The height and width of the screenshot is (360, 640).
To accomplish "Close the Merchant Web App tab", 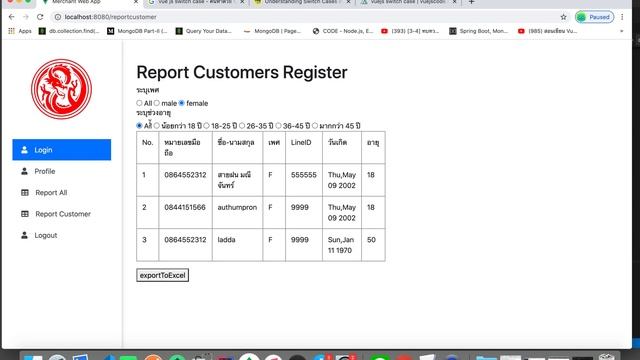I will tap(136, 2).
